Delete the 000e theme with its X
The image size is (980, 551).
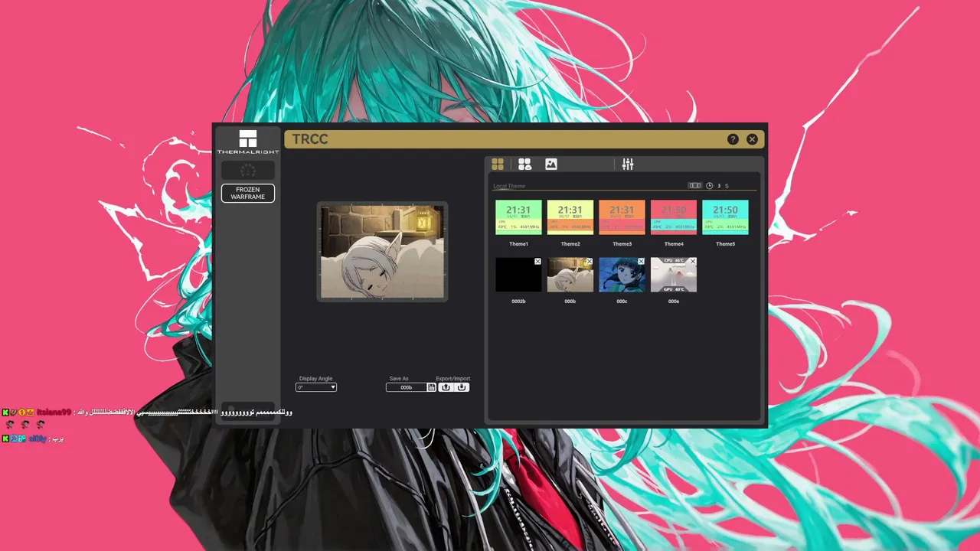[693, 262]
